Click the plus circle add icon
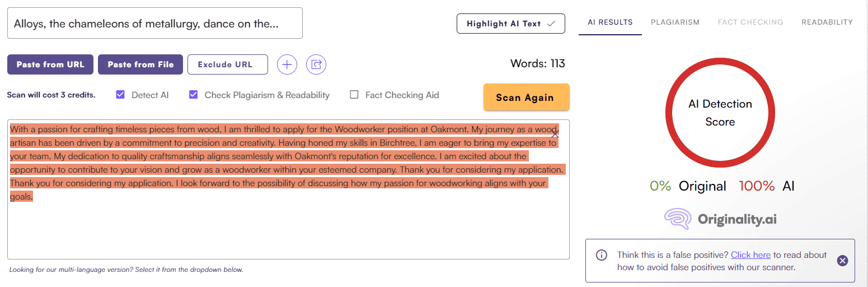This screenshot has height=287, width=868. 287,64
